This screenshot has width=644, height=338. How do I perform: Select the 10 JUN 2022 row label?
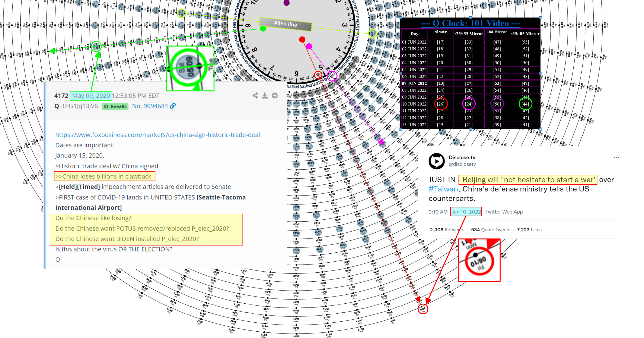tap(414, 104)
